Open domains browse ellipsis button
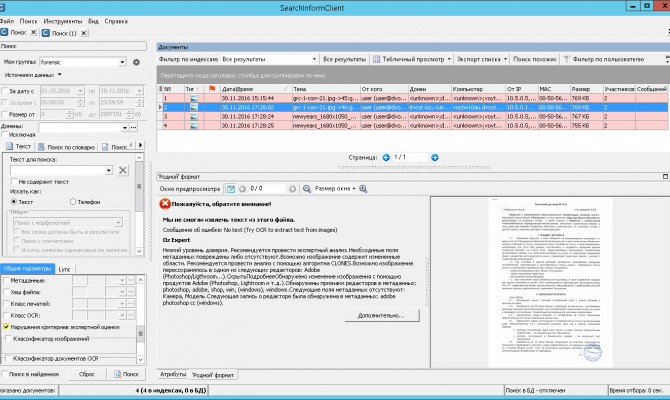This screenshot has height=400, width=670. point(133,127)
